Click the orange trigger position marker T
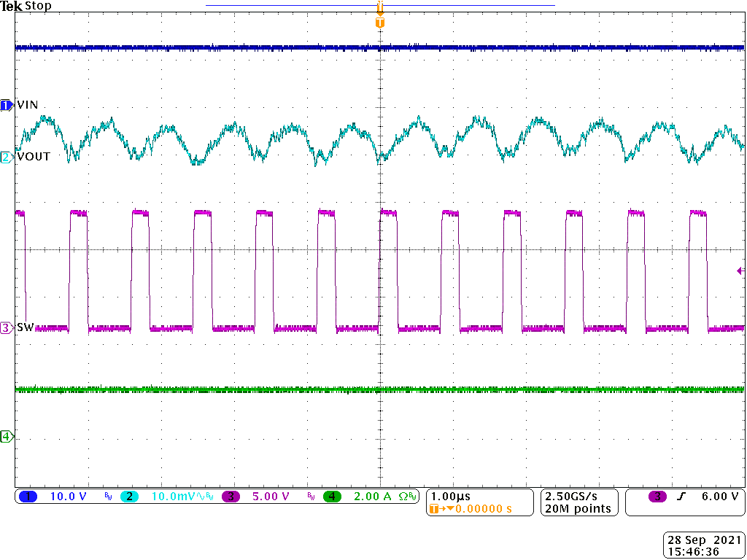747x560 pixels. click(379, 22)
